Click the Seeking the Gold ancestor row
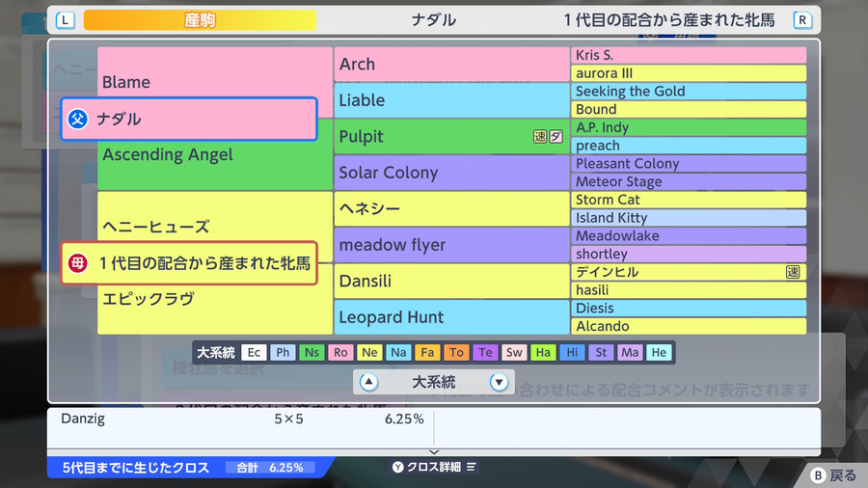The height and width of the screenshot is (488, 868). coord(688,92)
